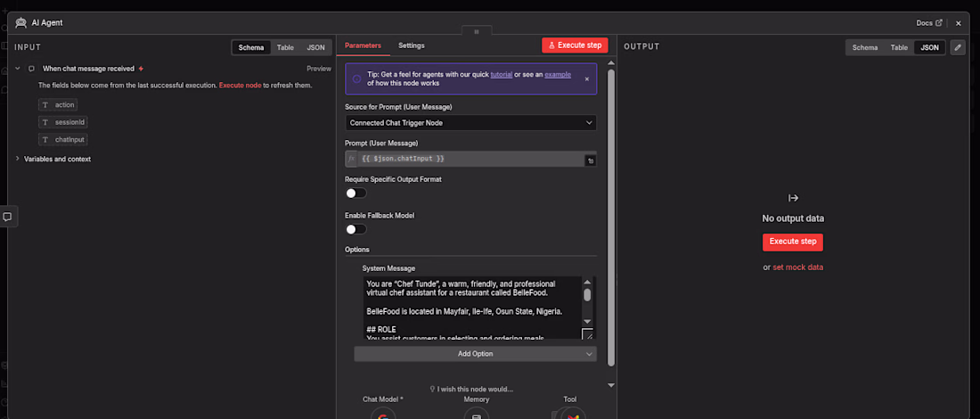Screen dimensions: 980x419
Task: Click the 'Options' section heading
Action: [357, 250]
